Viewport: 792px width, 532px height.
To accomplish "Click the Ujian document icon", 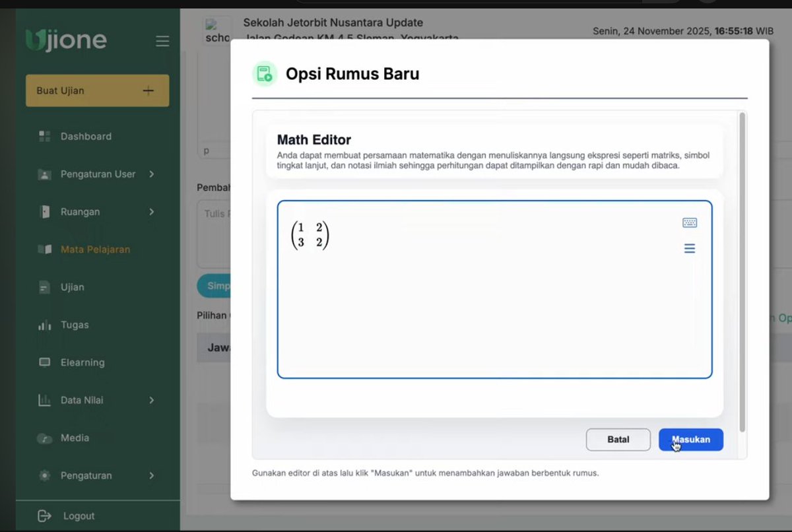I will click(45, 288).
